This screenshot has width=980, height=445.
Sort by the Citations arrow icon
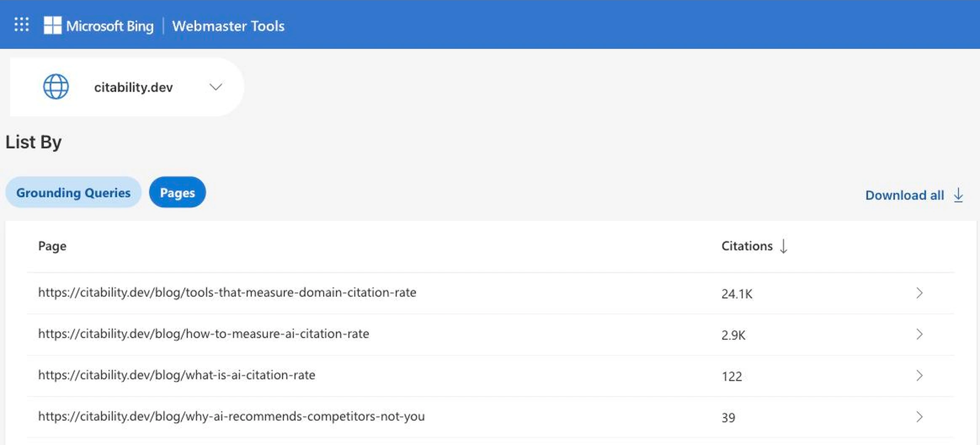tap(783, 246)
